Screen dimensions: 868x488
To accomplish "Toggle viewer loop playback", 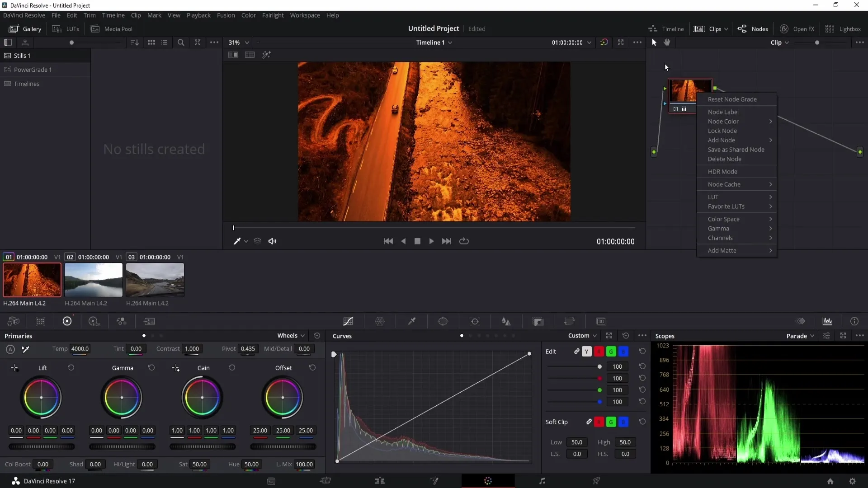I will [x=464, y=241].
